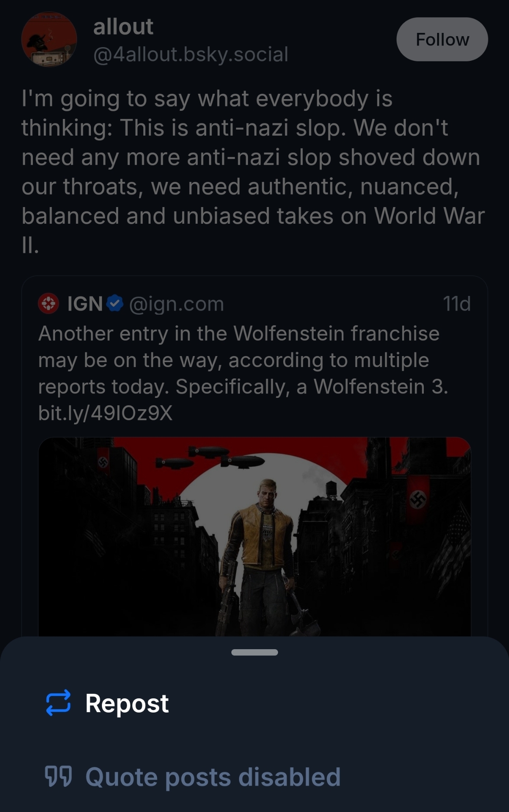Click the quotation marks icon
Screen dimensions: 509x812
pyautogui.click(x=58, y=776)
